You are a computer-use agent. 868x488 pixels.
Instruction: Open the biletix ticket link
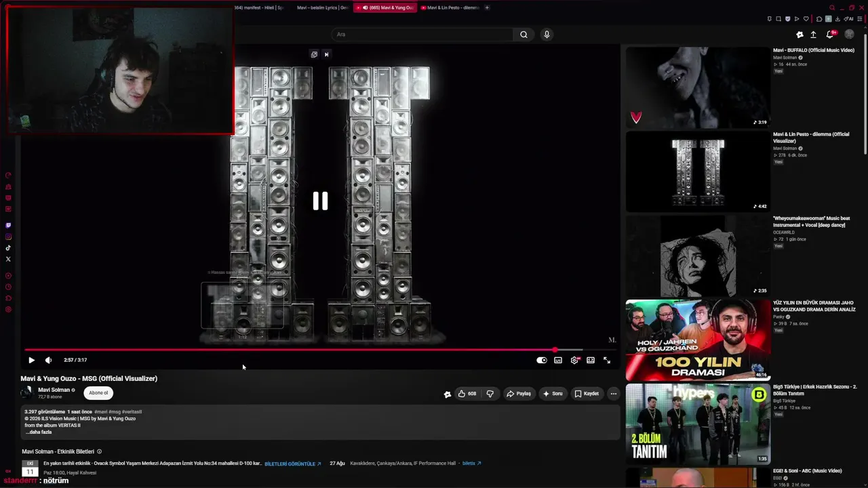point(472,464)
